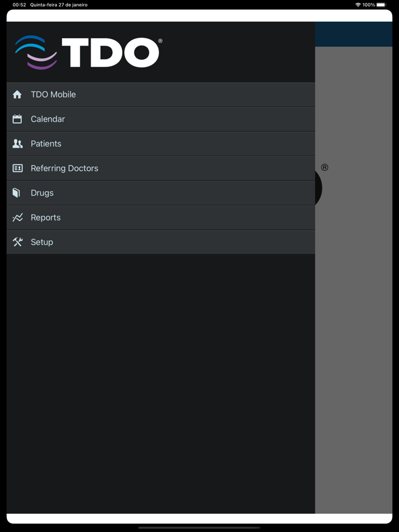Open the Calendar menu item
This screenshot has width=399, height=532.
click(48, 119)
